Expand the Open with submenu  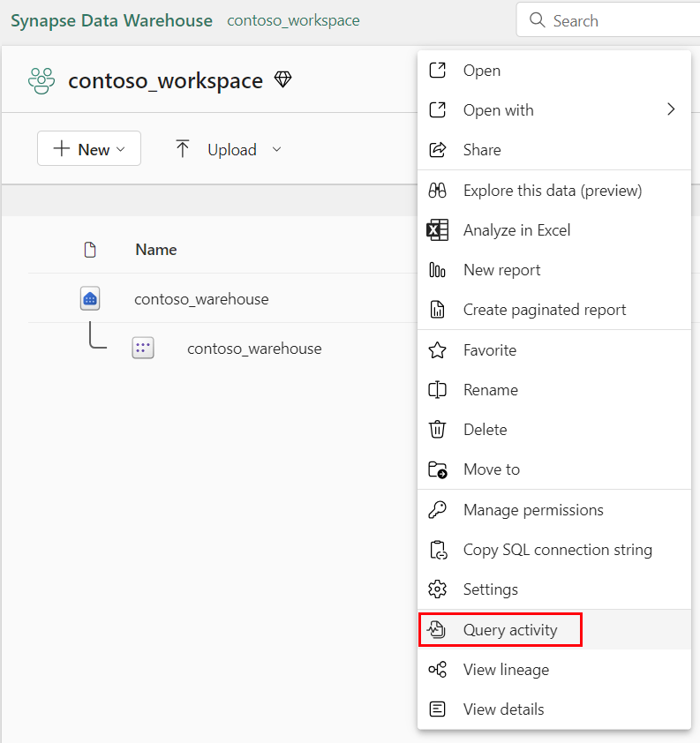(x=499, y=109)
